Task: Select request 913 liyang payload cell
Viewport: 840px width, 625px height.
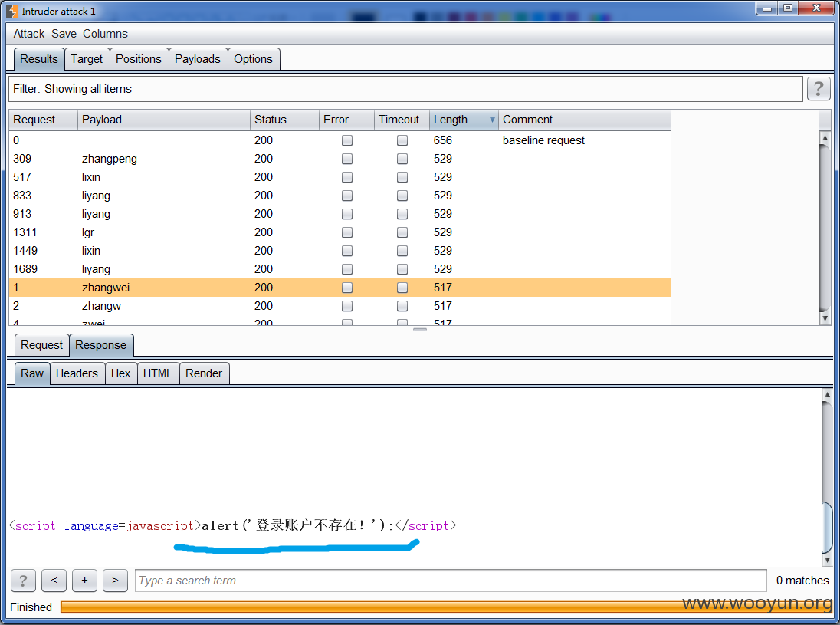Action: click(164, 214)
